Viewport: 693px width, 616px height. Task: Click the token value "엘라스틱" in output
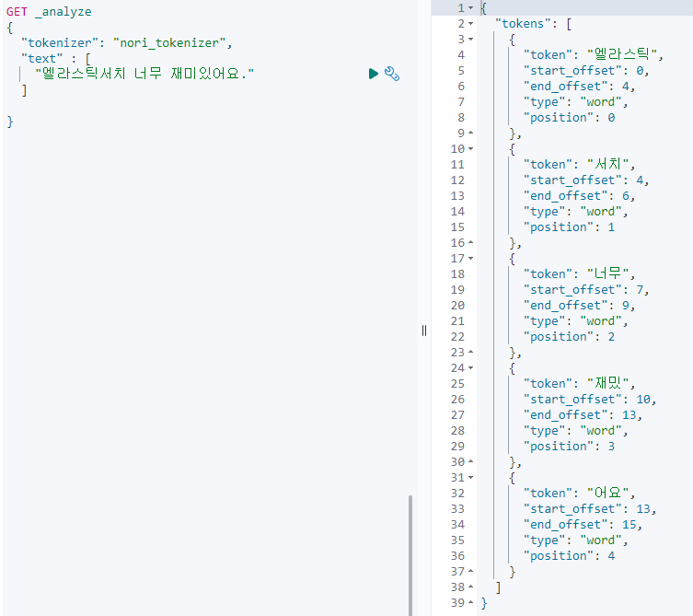pos(622,54)
